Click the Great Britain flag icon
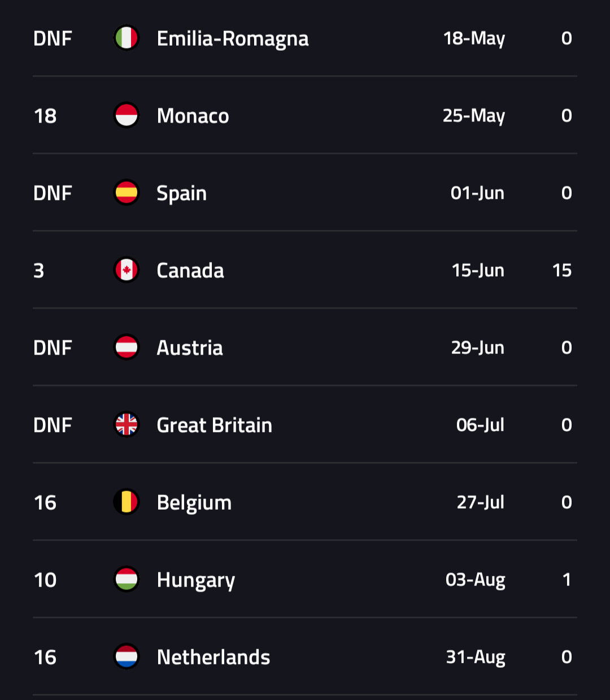This screenshot has width=610, height=700. tap(127, 425)
